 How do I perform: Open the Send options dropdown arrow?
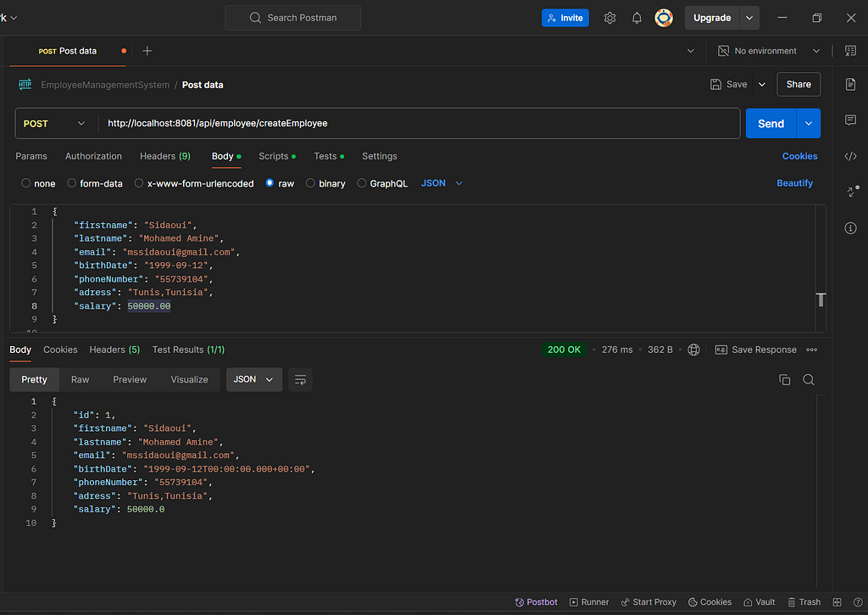point(808,124)
